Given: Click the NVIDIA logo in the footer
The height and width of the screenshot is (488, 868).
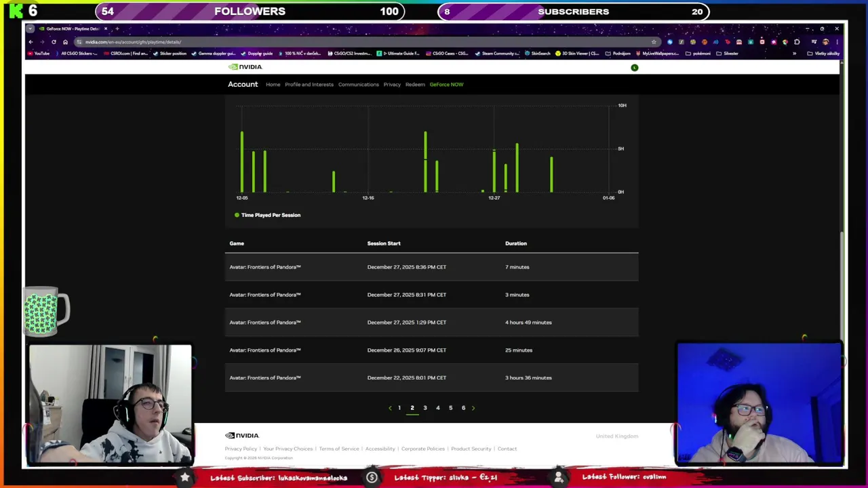Looking at the screenshot, I should [242, 436].
